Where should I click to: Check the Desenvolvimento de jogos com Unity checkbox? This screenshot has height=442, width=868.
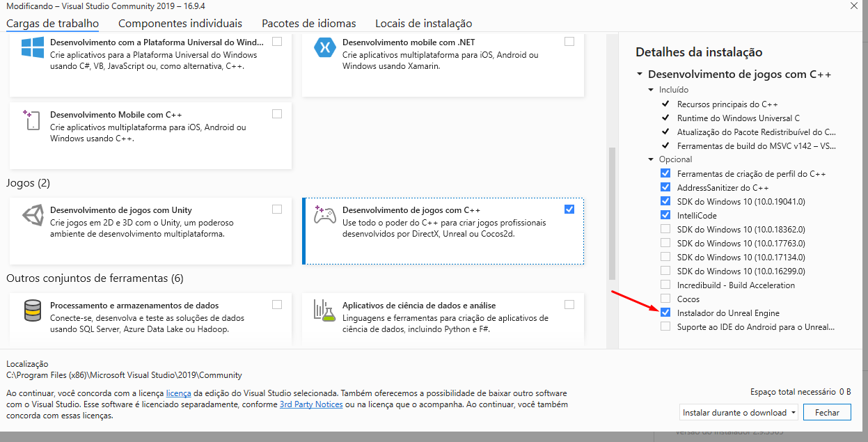coord(277,210)
